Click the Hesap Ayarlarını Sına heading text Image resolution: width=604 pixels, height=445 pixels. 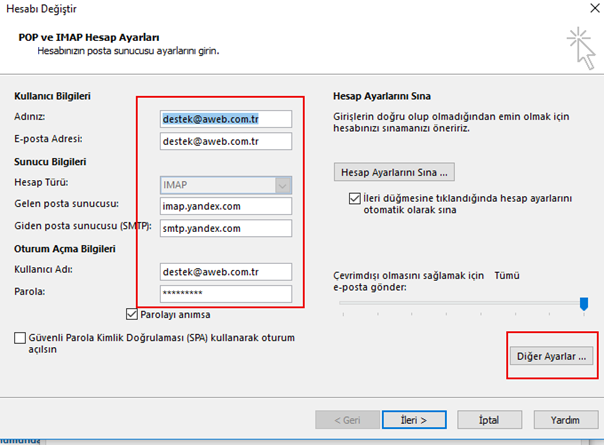click(382, 96)
